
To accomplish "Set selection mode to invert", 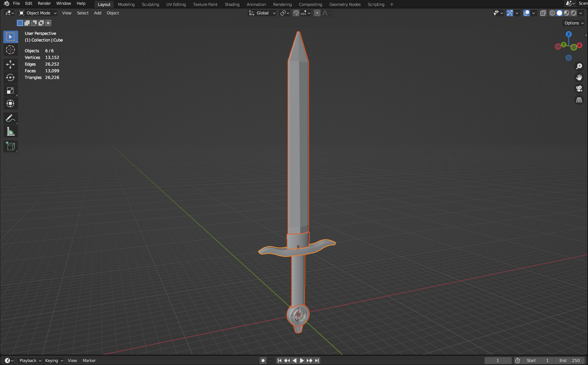I will click(x=41, y=23).
